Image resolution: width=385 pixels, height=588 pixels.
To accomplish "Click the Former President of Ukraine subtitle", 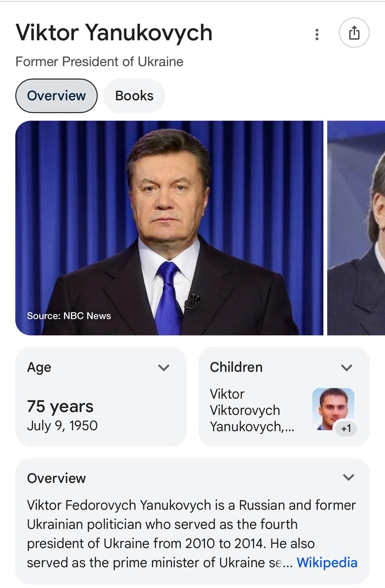I will tap(99, 62).
